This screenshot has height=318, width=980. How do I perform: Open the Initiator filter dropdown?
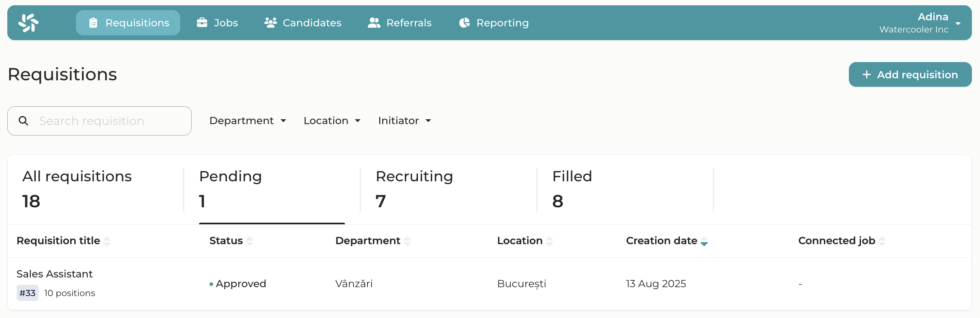click(404, 121)
